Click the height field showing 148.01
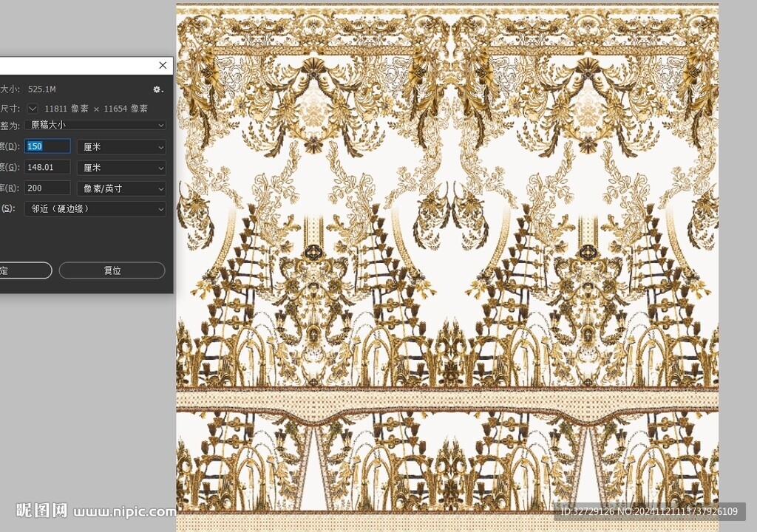757x532 pixels. (x=48, y=168)
